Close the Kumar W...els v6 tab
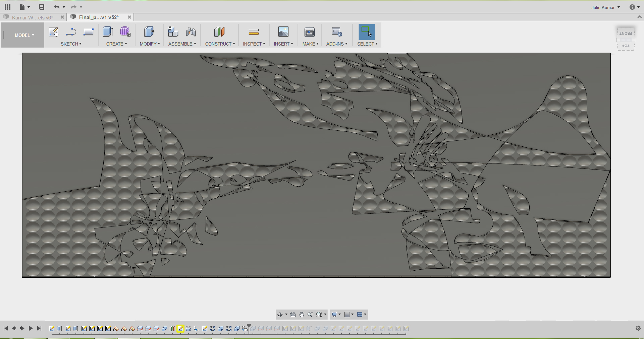 pos(62,17)
